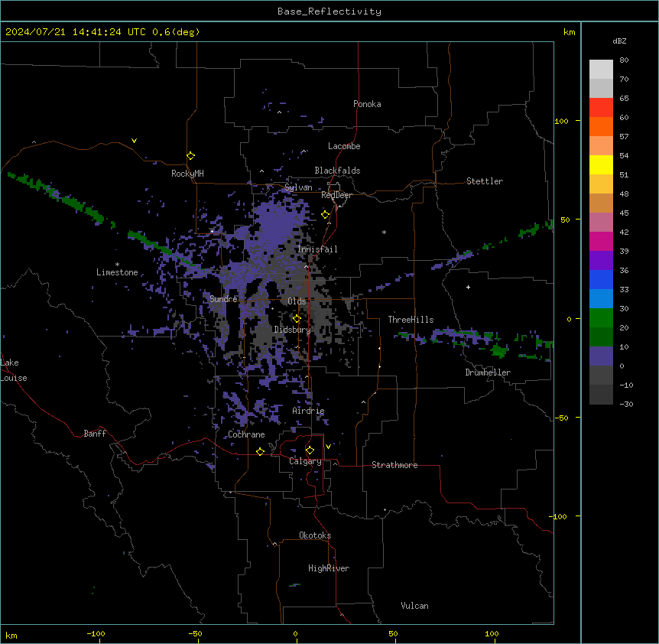Pick the brown 45–48 dBZ legend swatch

(x=601, y=203)
